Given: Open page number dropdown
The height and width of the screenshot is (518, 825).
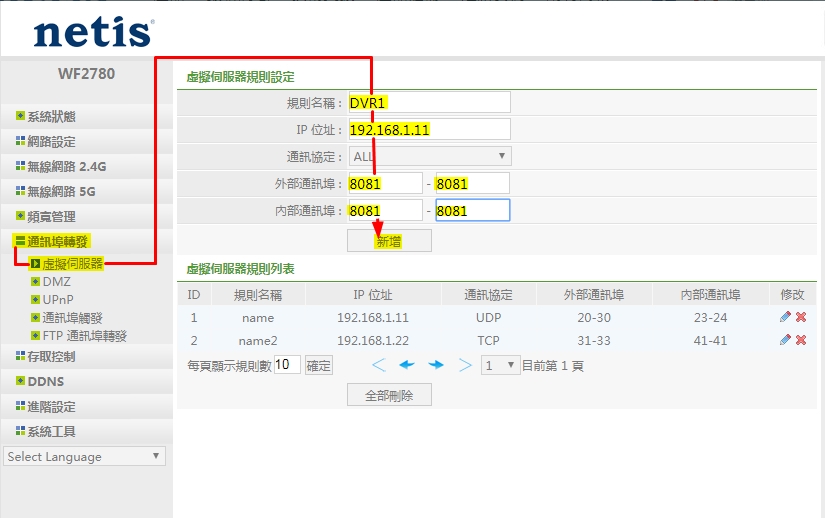Looking at the screenshot, I should tap(500, 365).
